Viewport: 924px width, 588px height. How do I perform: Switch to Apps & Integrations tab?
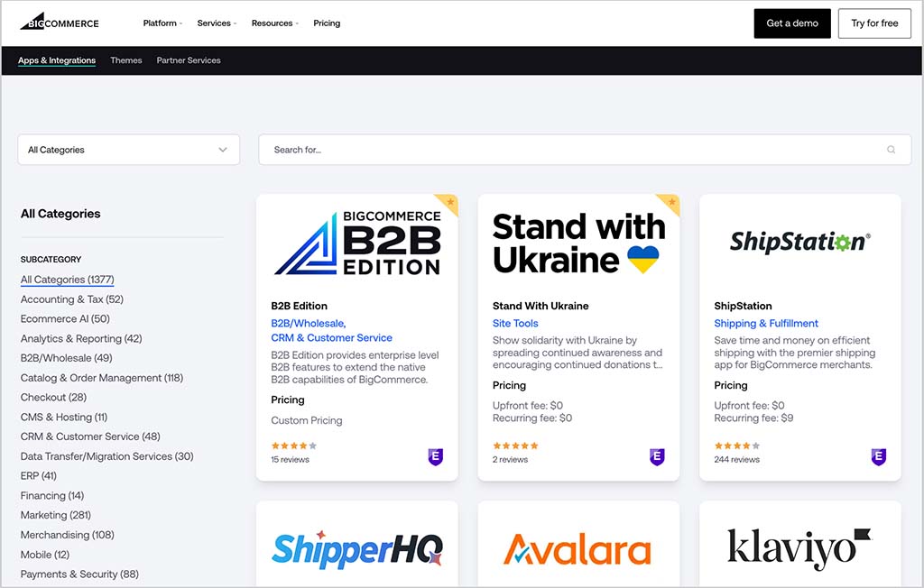pyautogui.click(x=57, y=60)
